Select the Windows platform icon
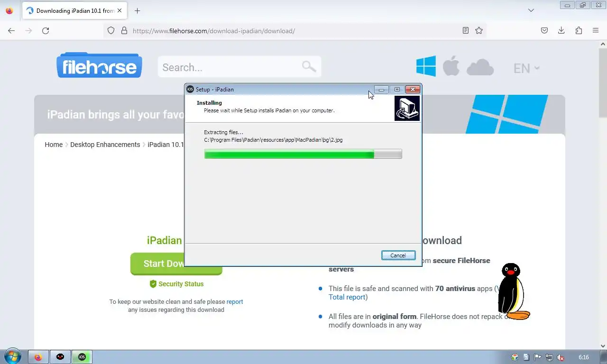The height and width of the screenshot is (364, 607). [426, 66]
